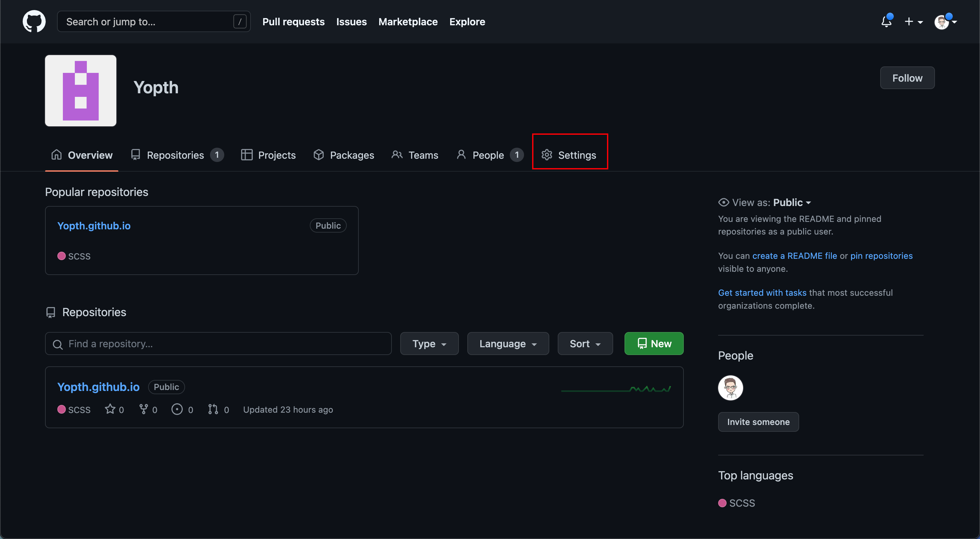Open the Projects tab
The height and width of the screenshot is (539, 980).
(x=268, y=155)
